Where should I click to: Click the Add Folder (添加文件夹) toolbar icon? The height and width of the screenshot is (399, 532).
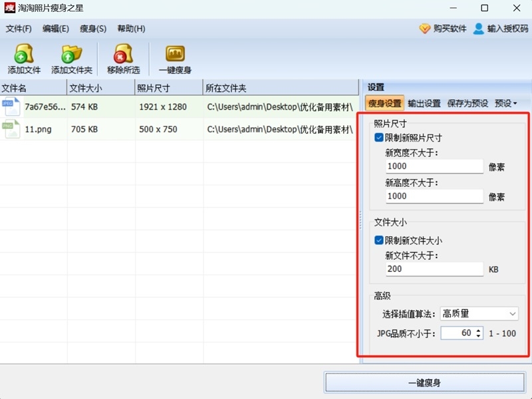(x=71, y=54)
